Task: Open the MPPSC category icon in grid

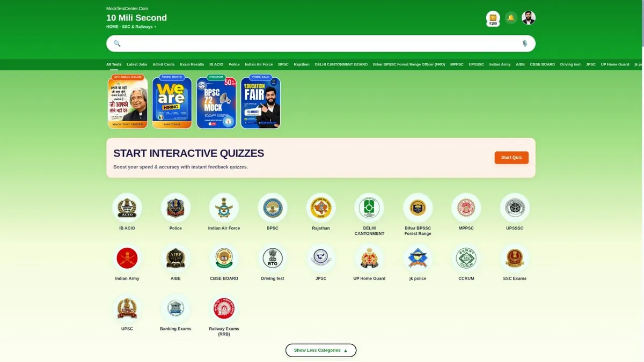Action: coord(466,208)
